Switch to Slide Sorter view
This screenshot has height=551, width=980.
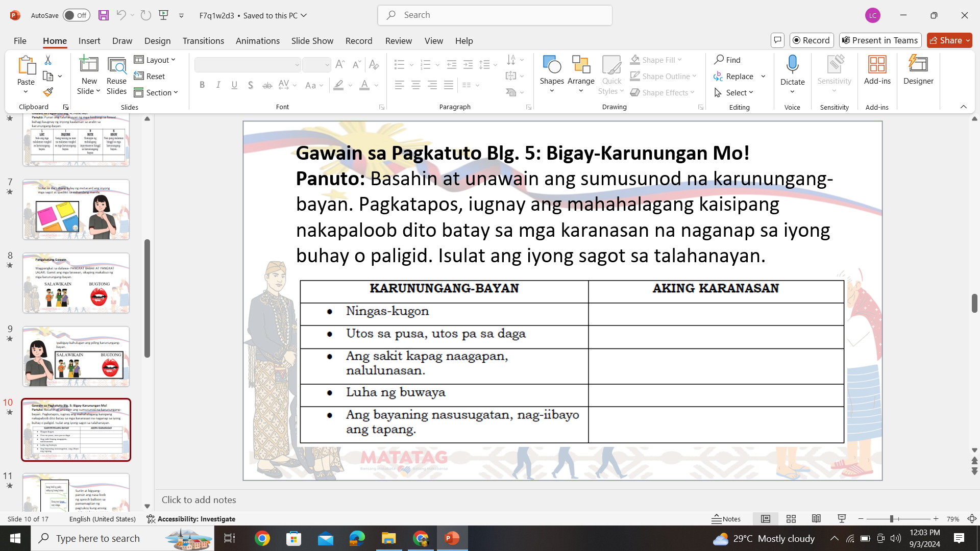coord(791,519)
